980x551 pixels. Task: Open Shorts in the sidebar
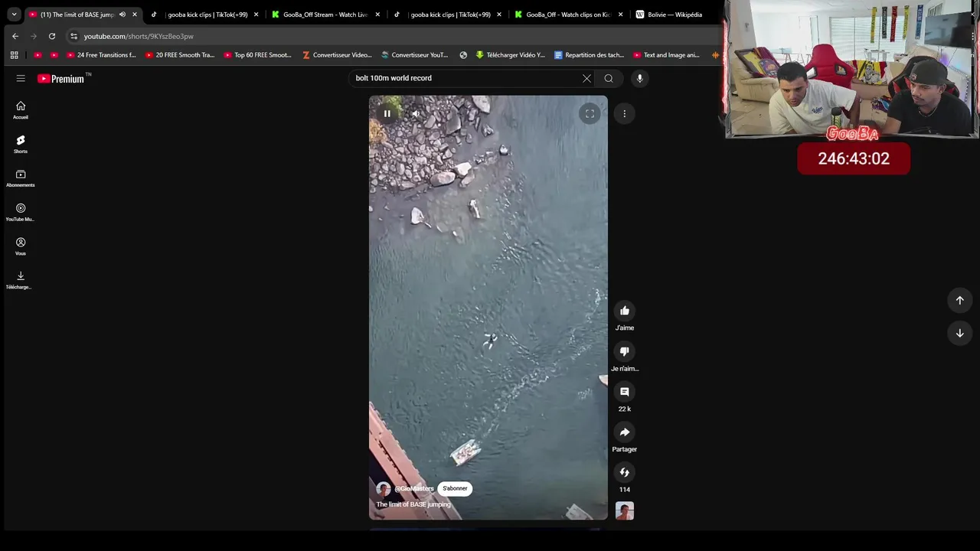click(21, 144)
